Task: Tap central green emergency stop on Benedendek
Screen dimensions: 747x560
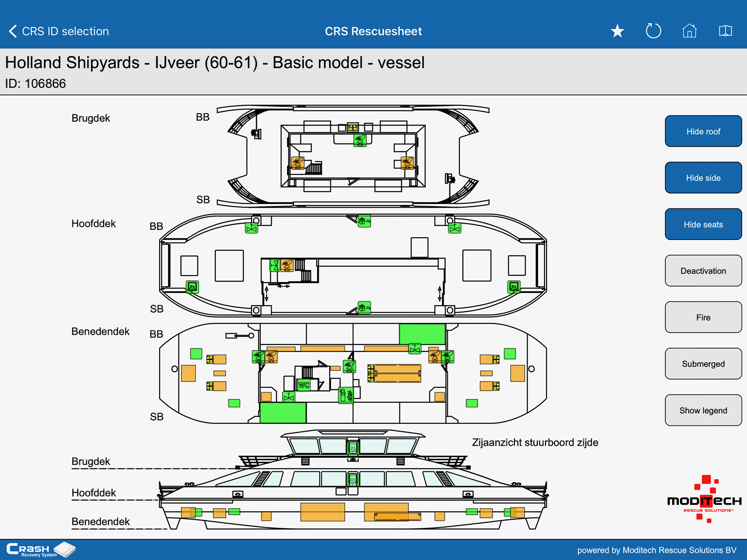Action: click(x=349, y=366)
